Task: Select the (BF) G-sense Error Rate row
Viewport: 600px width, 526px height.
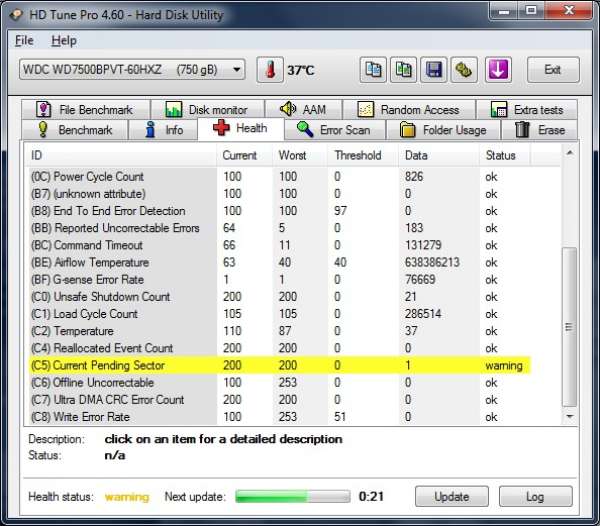Action: click(278, 280)
